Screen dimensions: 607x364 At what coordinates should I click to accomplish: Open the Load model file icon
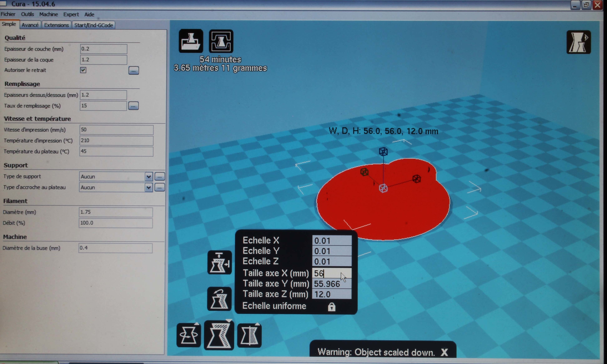[x=191, y=41]
